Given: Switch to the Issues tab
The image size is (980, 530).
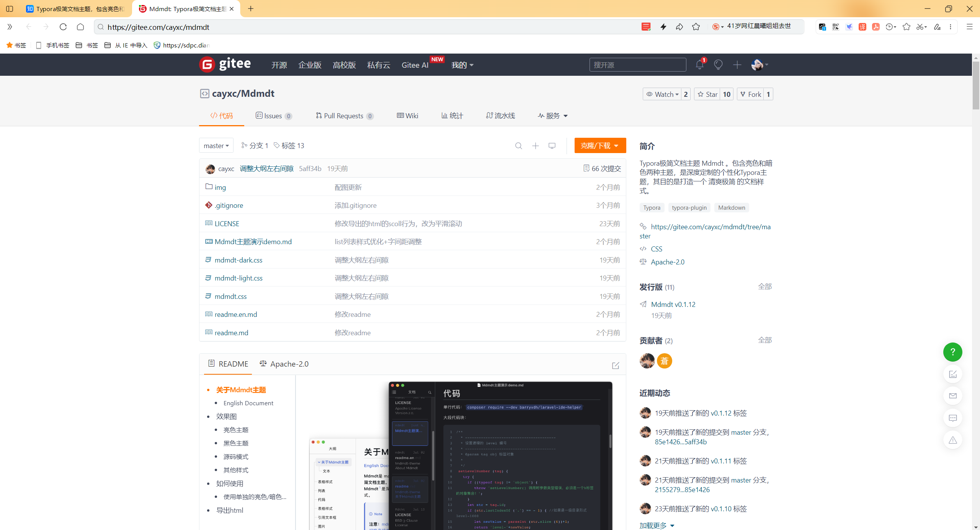Looking at the screenshot, I should (x=274, y=116).
